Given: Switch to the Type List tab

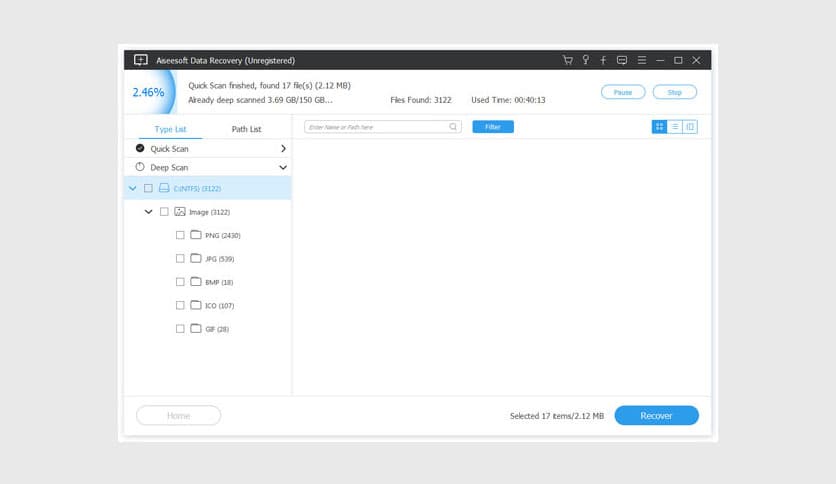Looking at the screenshot, I should (170, 129).
